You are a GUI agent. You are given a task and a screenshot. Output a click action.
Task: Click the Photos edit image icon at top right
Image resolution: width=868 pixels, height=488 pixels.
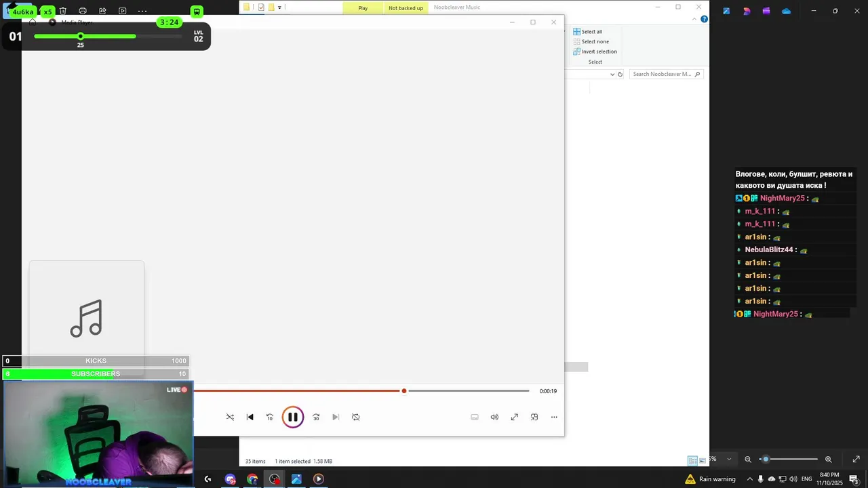coord(726,11)
